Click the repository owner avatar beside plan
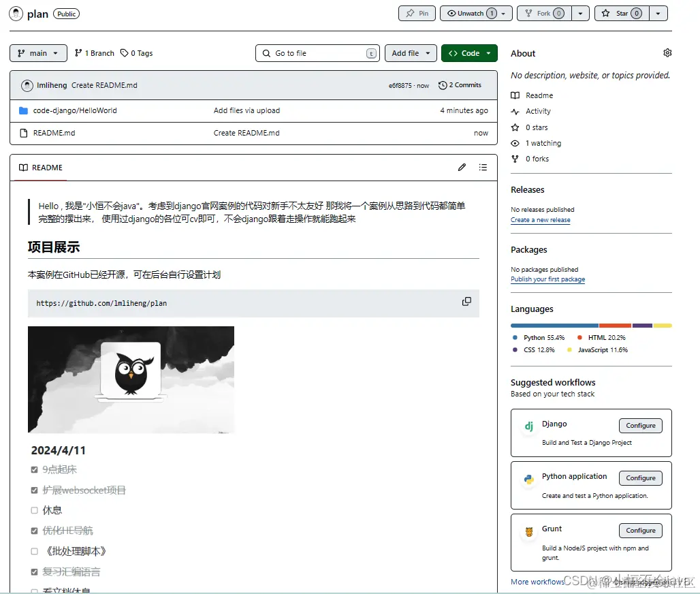This screenshot has height=594, width=700. coord(16,14)
